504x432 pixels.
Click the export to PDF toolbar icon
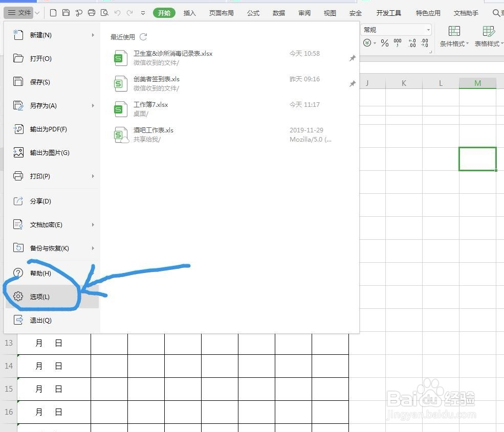pyautogui.click(x=79, y=13)
